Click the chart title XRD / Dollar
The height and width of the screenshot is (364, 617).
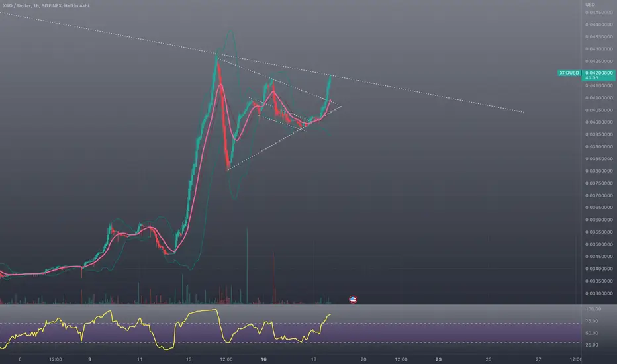[x=16, y=6]
